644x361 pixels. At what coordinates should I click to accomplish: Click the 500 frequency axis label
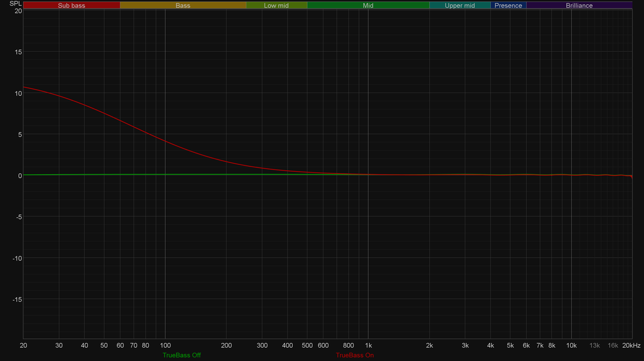(x=307, y=346)
